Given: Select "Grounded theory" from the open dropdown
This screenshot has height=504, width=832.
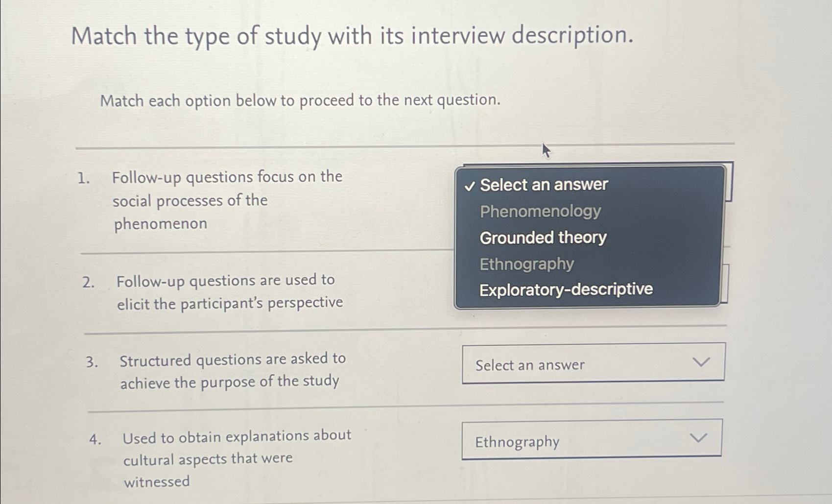Looking at the screenshot, I should (543, 238).
